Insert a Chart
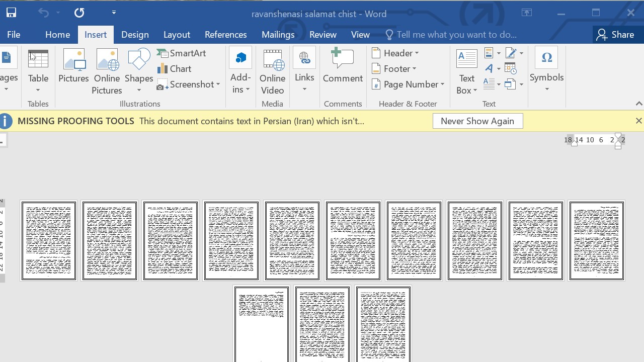The height and width of the screenshot is (362, 644). [x=174, y=69]
